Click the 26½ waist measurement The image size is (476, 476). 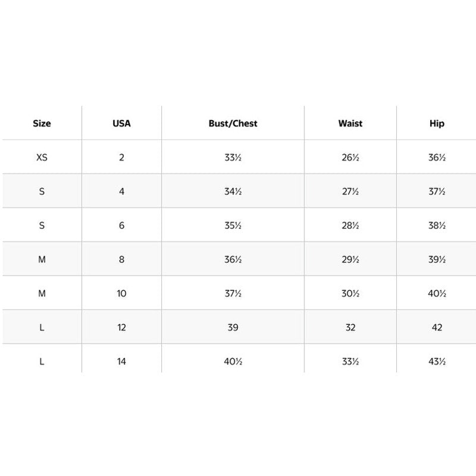click(350, 158)
